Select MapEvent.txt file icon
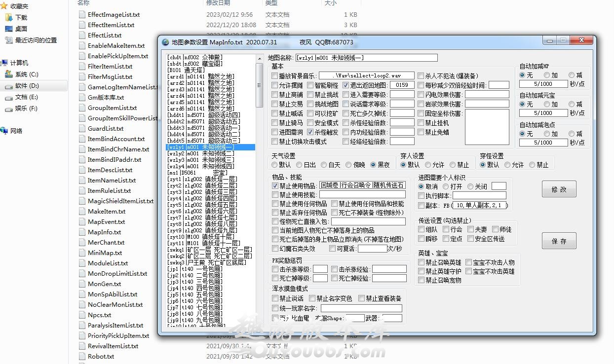This screenshot has height=364, width=614. (x=82, y=221)
